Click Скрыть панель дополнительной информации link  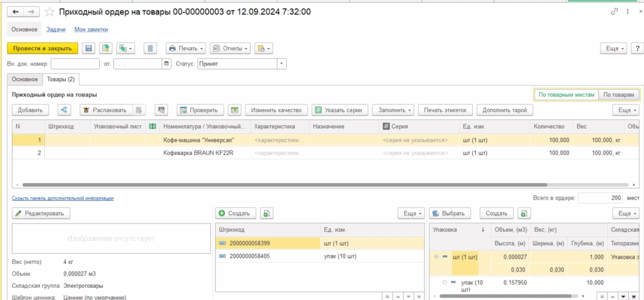tap(63, 198)
